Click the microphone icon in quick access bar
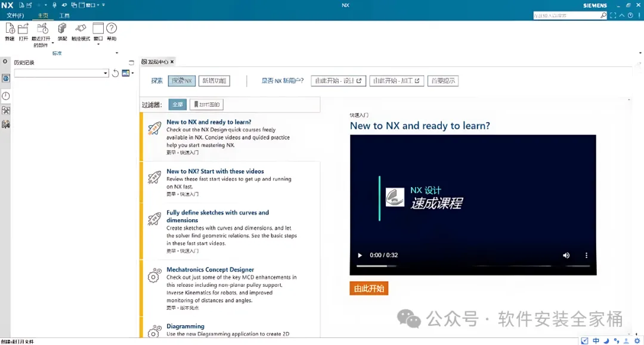Viewport: 644px width, 345px height. 54,5
